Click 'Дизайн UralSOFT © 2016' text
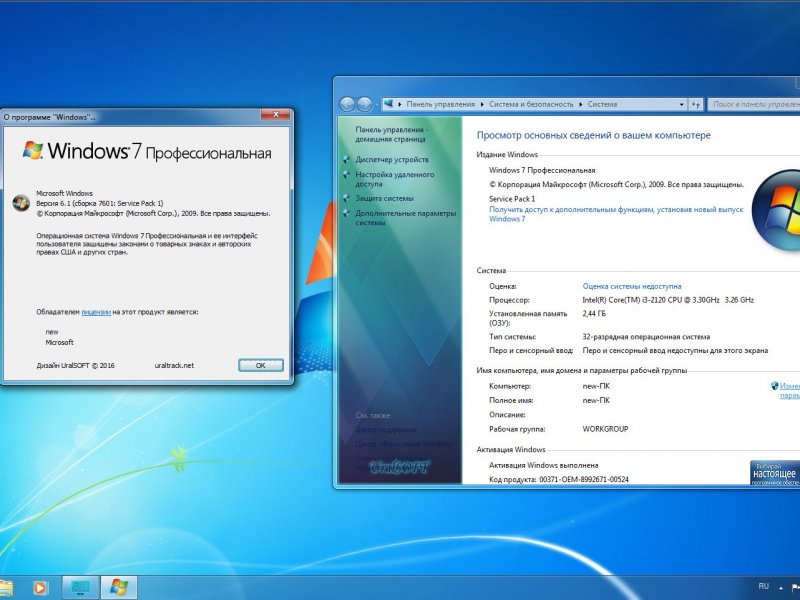 click(x=76, y=365)
